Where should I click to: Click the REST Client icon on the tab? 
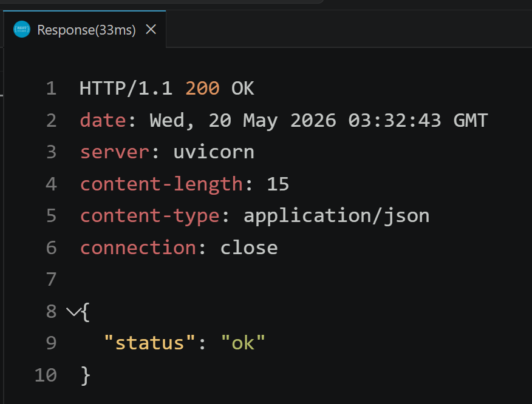22,29
